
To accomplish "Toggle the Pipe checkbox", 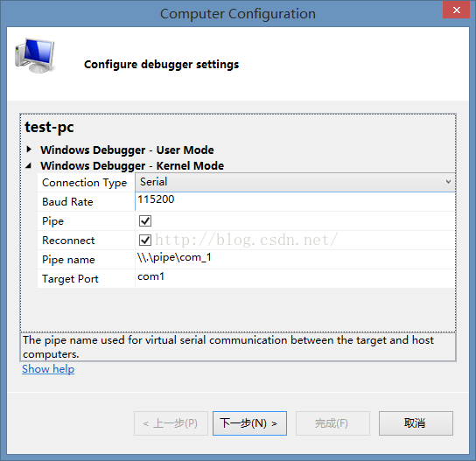I will [145, 221].
